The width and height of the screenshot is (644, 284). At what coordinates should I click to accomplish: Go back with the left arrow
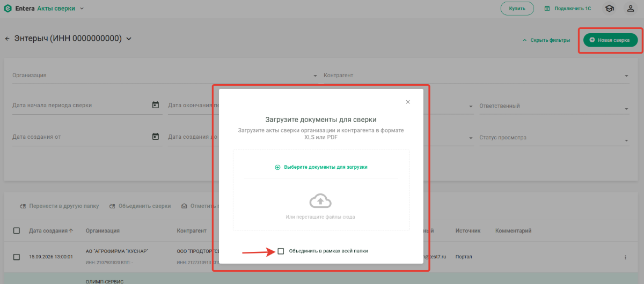point(8,39)
